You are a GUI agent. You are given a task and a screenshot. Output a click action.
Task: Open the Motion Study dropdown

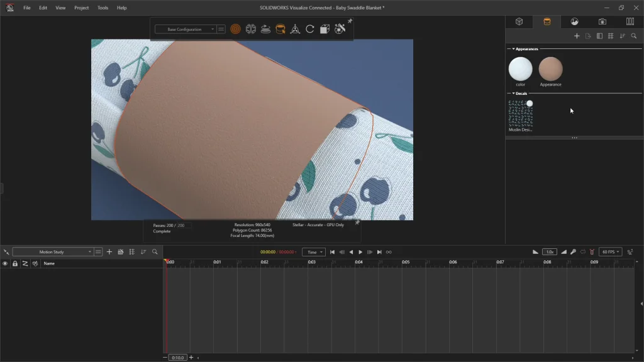click(53, 252)
